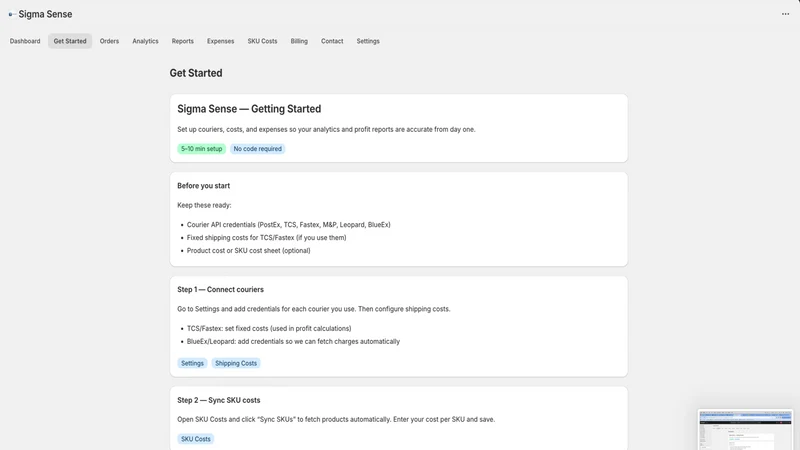Open the Orders tab
The height and width of the screenshot is (450, 800).
coord(109,41)
